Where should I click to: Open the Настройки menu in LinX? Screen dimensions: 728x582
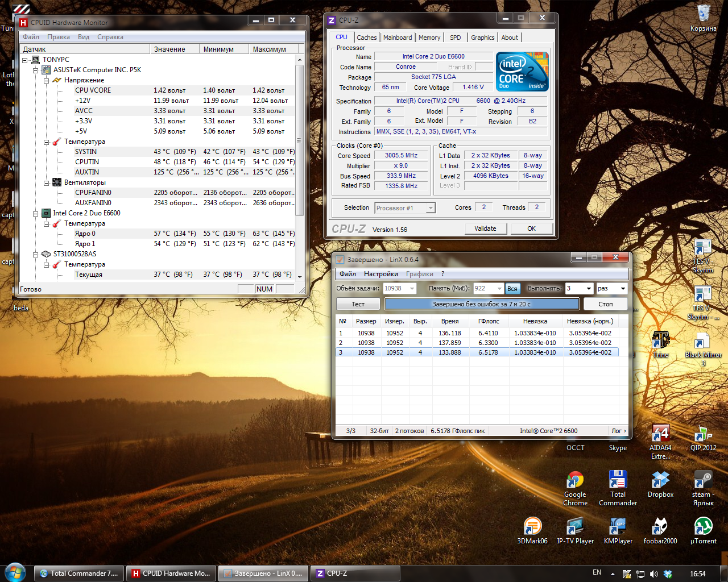(x=380, y=274)
